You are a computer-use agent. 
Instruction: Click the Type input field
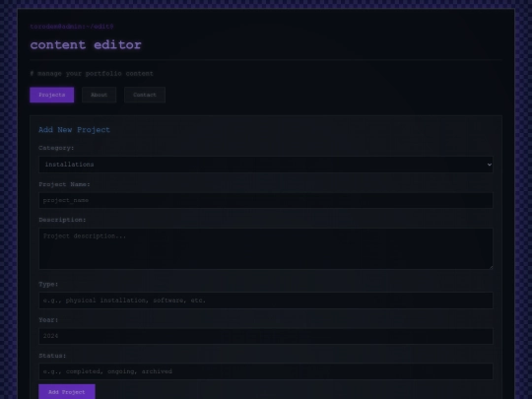point(266,300)
